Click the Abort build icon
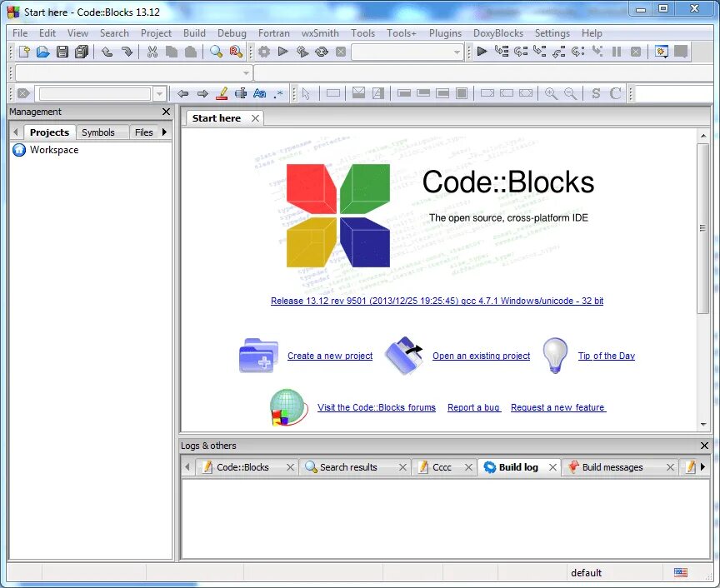 click(341, 52)
